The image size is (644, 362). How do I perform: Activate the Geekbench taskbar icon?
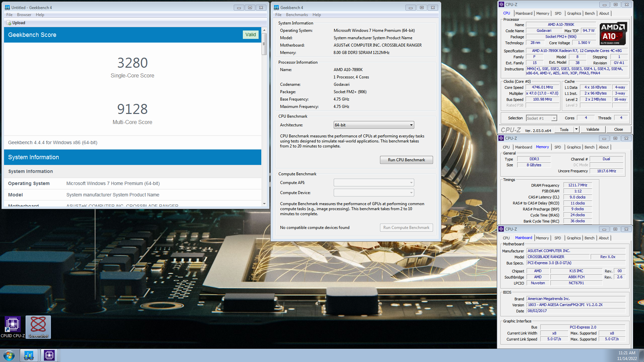point(29,355)
